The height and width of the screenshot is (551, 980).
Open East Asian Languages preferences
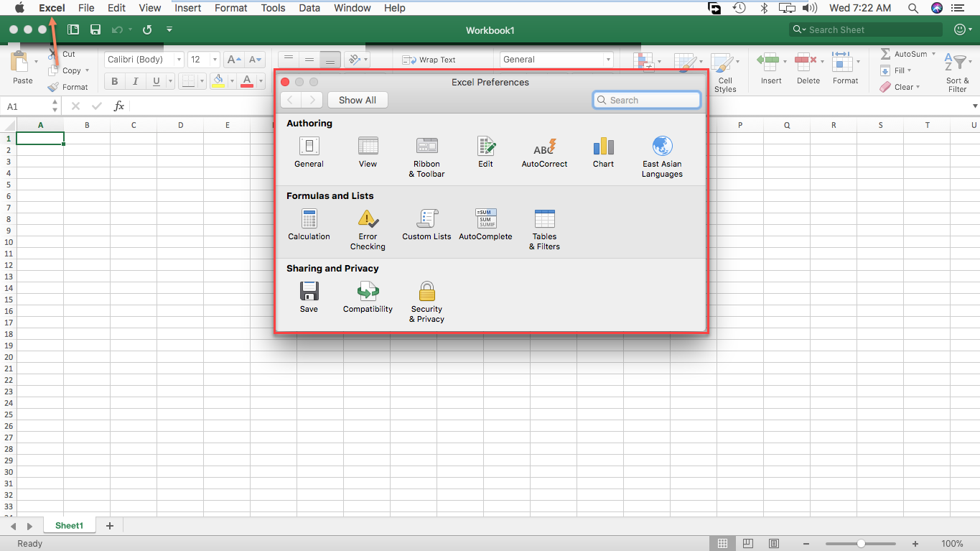662,157
